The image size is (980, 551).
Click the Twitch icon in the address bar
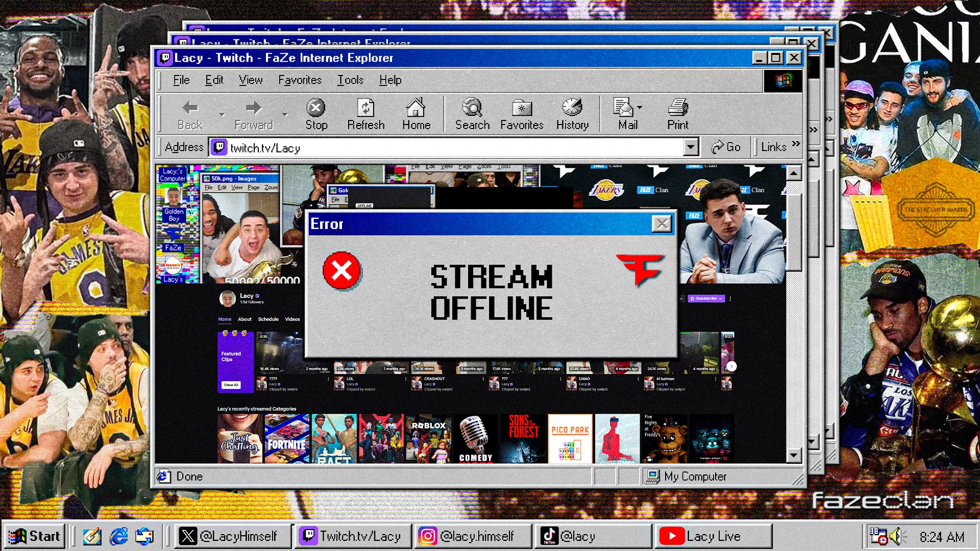point(219,148)
